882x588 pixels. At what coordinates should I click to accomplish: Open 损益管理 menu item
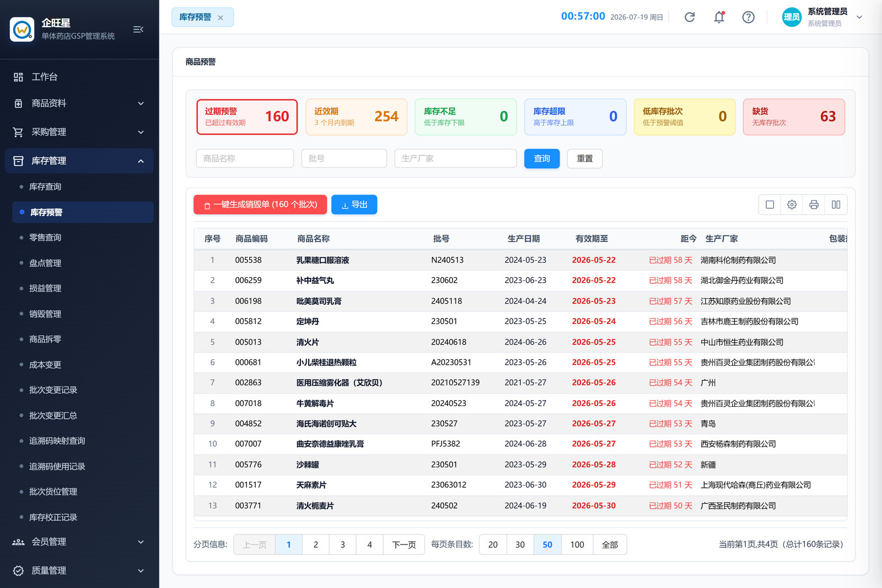point(83,288)
